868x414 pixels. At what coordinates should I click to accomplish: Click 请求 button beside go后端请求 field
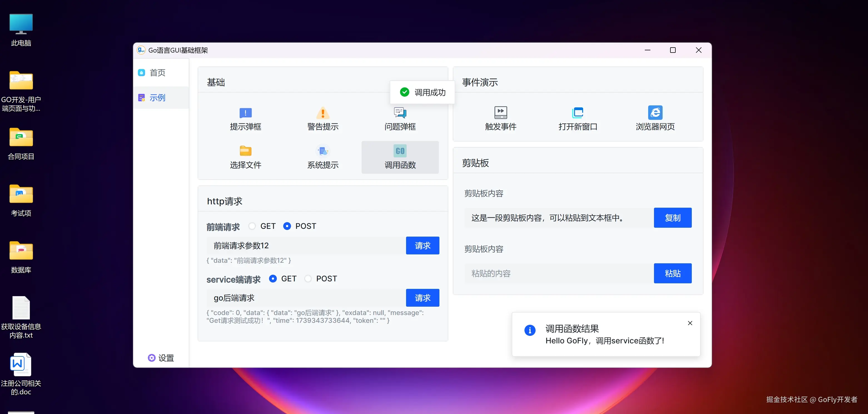(422, 298)
